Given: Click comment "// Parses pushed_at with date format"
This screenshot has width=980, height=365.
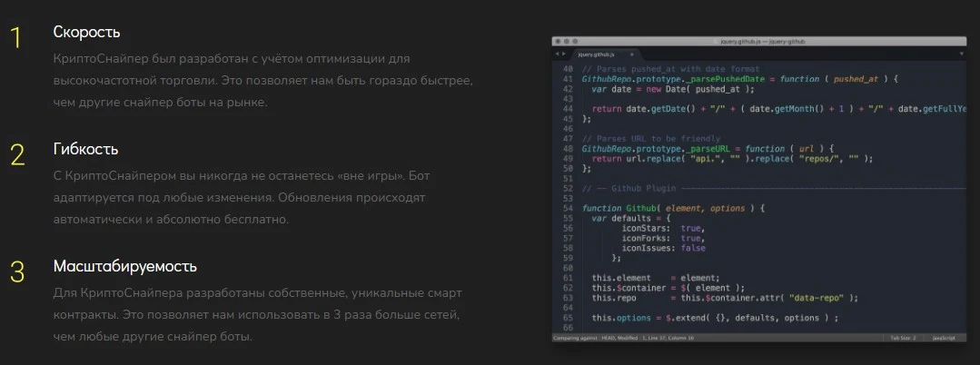Looking at the screenshot, I should pyautogui.click(x=670, y=69).
